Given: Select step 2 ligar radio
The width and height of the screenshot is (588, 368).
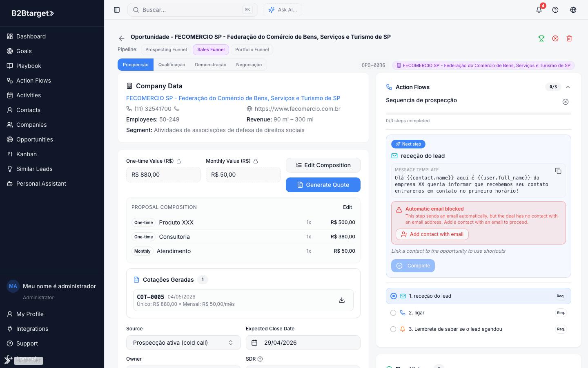Looking at the screenshot, I should 393,313.
